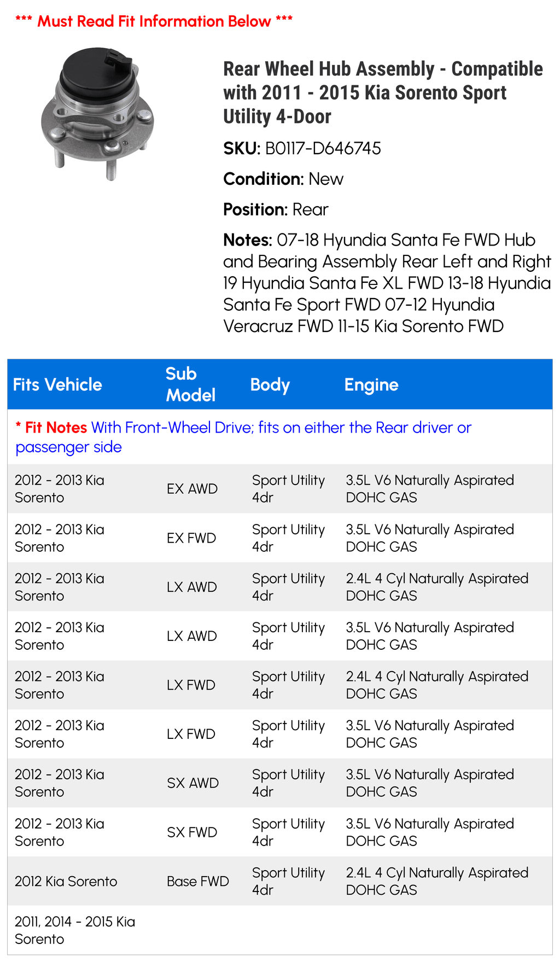This screenshot has width=560, height=962.
Task: Click the 'Sub Model' column header
Action: pos(190,384)
